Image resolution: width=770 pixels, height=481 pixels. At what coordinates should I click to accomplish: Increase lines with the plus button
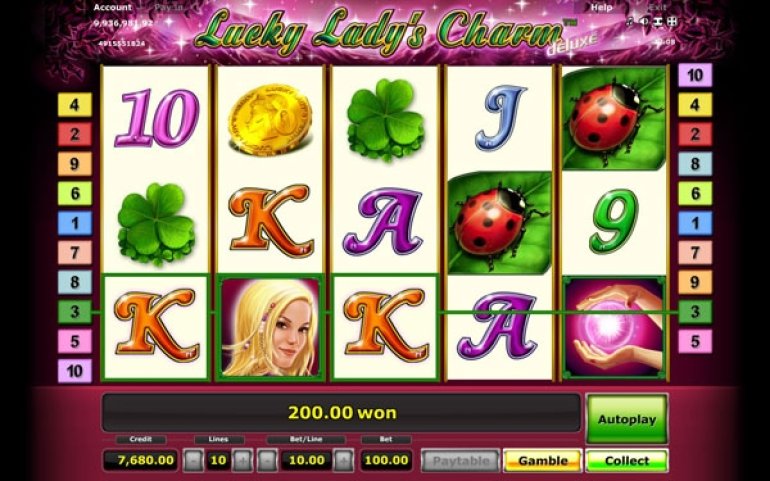[x=243, y=460]
